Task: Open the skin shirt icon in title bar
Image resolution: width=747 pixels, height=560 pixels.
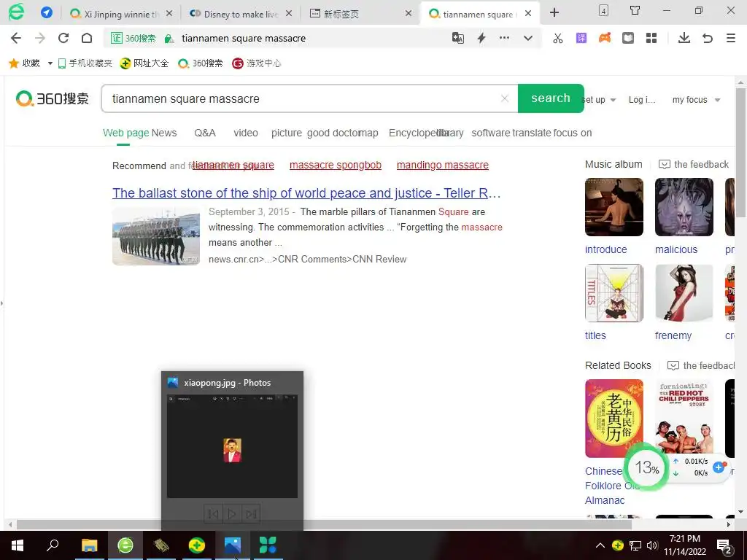Action: coord(635,10)
